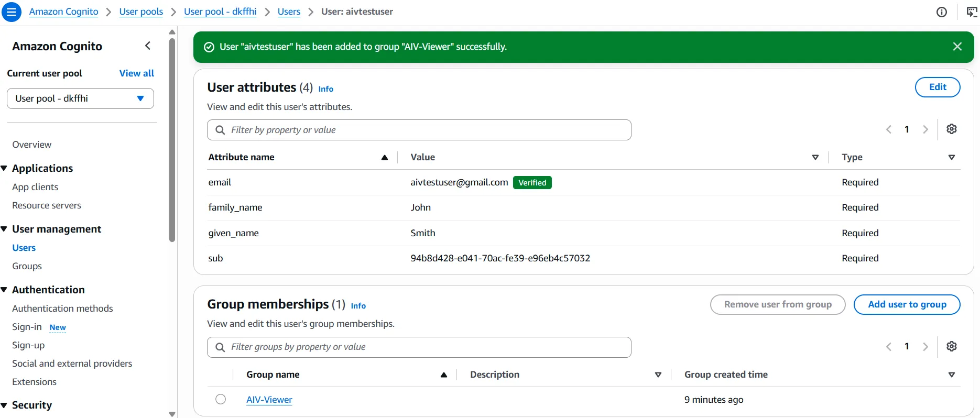Click the sidebar scroll down arrow
980x418 pixels.
click(172, 414)
